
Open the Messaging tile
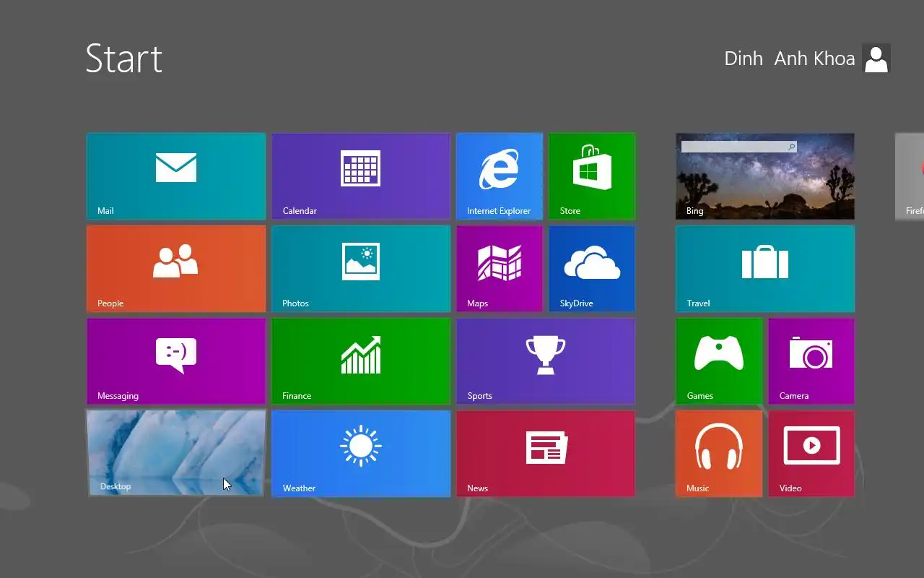[x=176, y=361]
